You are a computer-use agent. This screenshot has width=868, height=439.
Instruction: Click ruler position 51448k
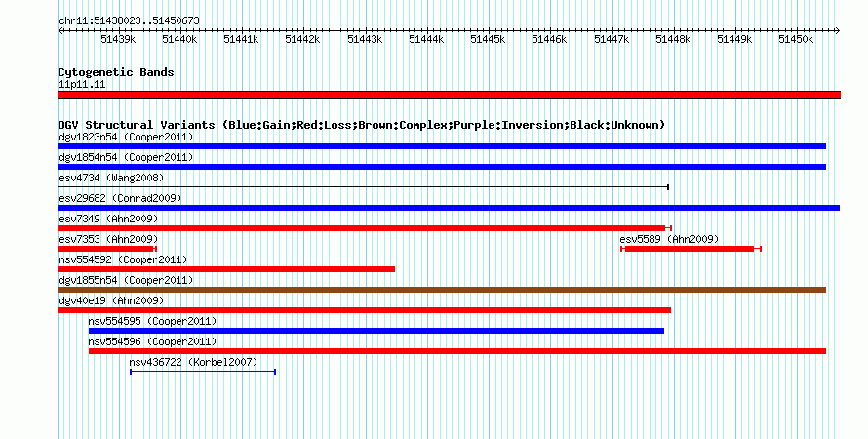(673, 40)
